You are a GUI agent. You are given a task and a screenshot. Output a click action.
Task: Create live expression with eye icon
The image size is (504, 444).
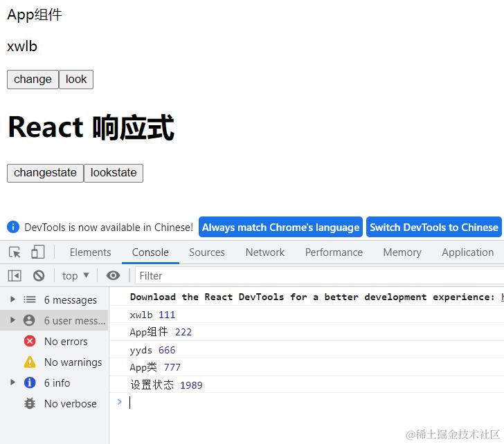[x=113, y=275]
